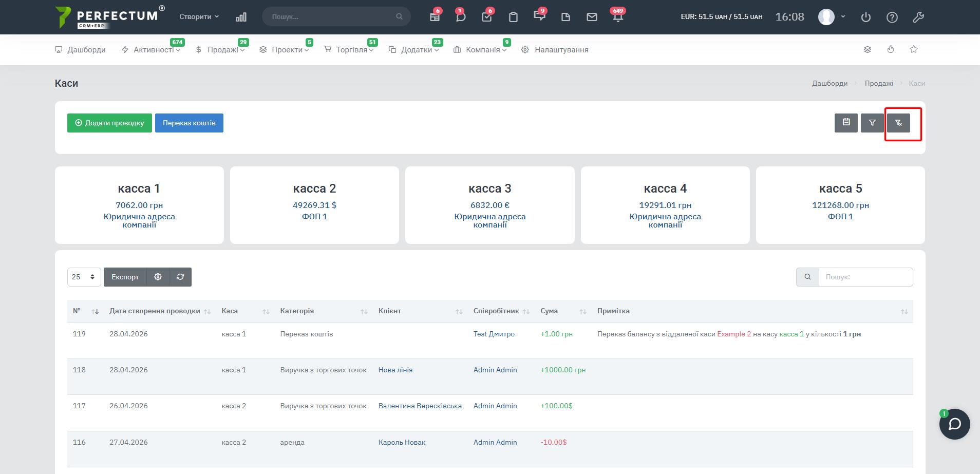980x474 pixels.
Task: Add page to favorites star icon
Action: click(x=914, y=49)
